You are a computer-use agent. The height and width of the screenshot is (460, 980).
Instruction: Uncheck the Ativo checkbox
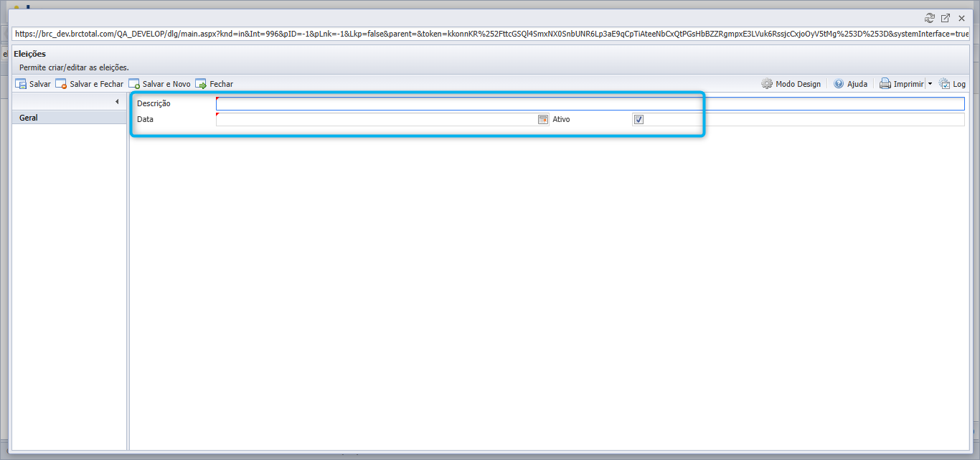pyautogui.click(x=639, y=119)
